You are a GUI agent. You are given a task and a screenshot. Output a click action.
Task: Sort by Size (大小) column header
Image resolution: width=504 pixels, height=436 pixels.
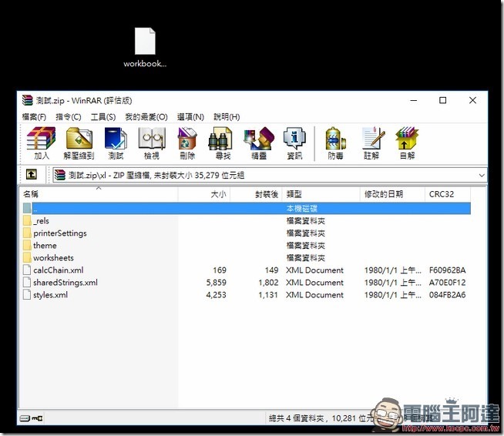pos(204,194)
